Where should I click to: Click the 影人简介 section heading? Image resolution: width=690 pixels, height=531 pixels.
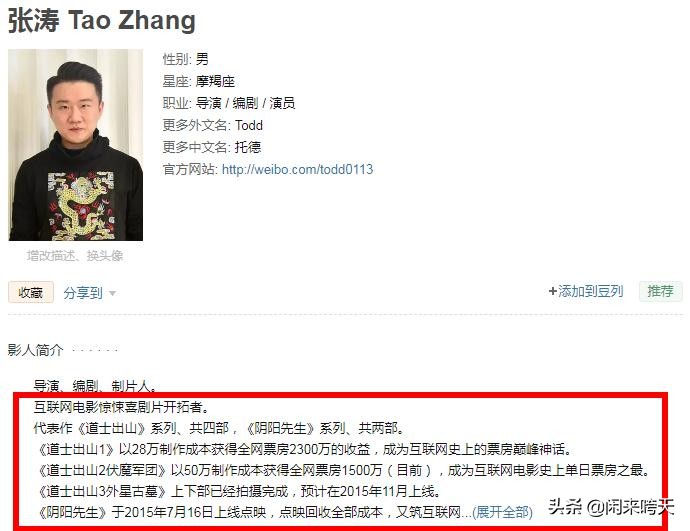pyautogui.click(x=36, y=350)
